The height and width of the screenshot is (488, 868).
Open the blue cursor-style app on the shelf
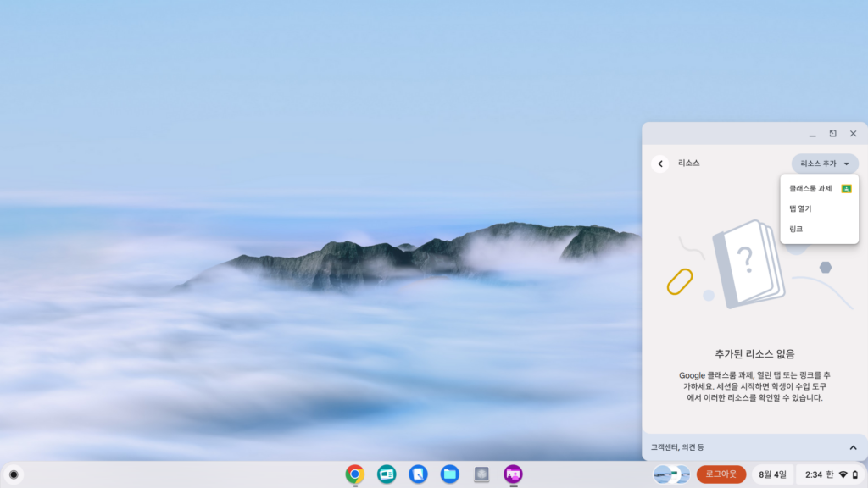pyautogui.click(x=418, y=474)
